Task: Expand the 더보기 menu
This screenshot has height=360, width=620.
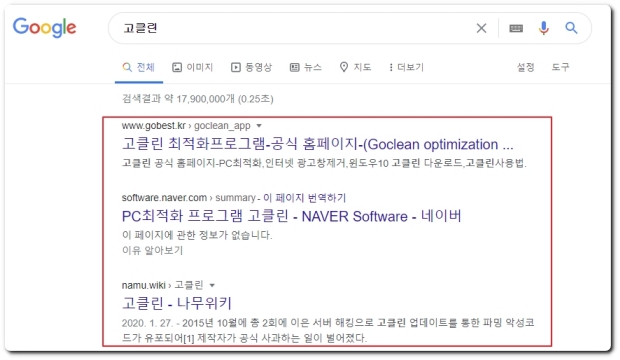Action: coord(406,67)
